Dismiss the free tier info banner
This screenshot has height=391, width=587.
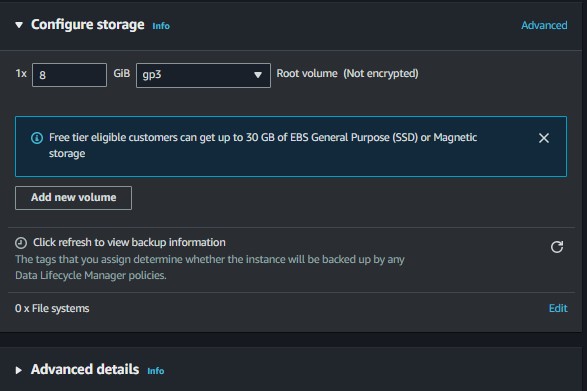coord(544,138)
